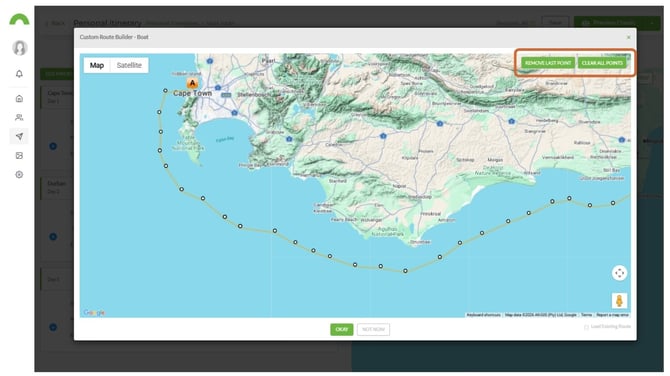Image resolution: width=670 pixels, height=376 pixels.
Task: Click the Back link in the background page
Action: pos(55,23)
